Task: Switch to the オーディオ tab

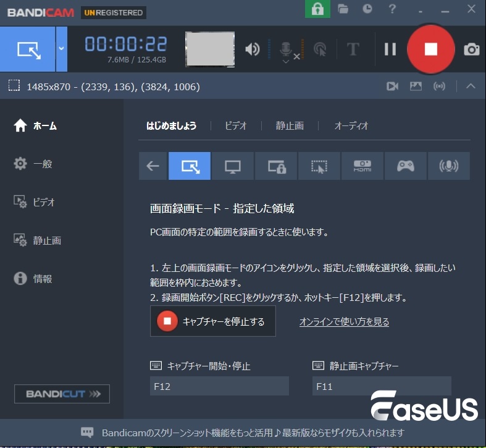Action: point(351,125)
